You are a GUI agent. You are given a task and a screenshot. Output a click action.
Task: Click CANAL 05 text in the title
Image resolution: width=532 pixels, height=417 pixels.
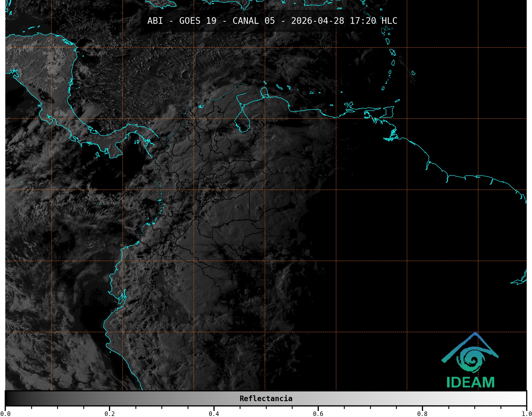click(x=253, y=21)
